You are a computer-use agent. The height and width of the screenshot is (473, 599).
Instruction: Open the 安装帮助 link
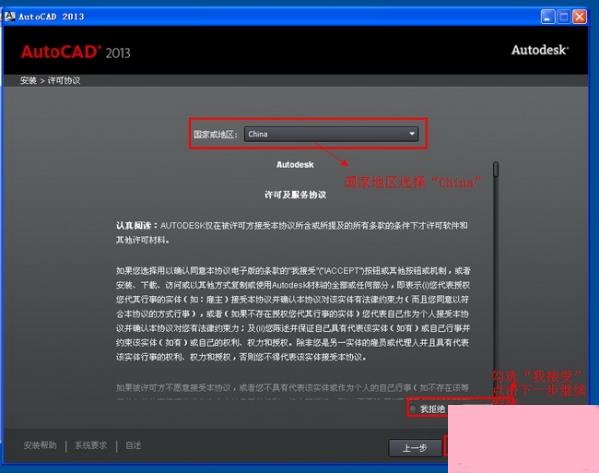(40, 445)
